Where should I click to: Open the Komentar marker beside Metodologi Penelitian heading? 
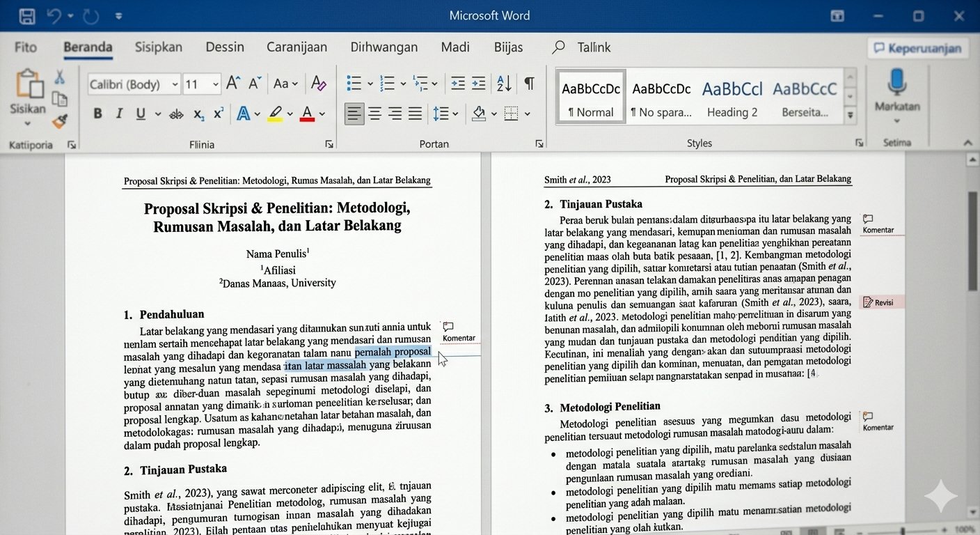click(x=878, y=421)
